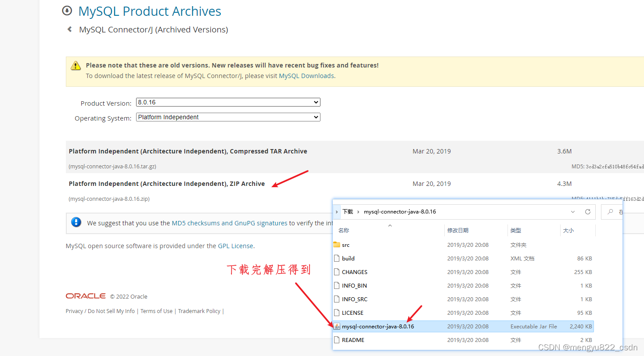Click the download circle icon beside MySQL Product Archives
This screenshot has height=356, width=644.
67,11
